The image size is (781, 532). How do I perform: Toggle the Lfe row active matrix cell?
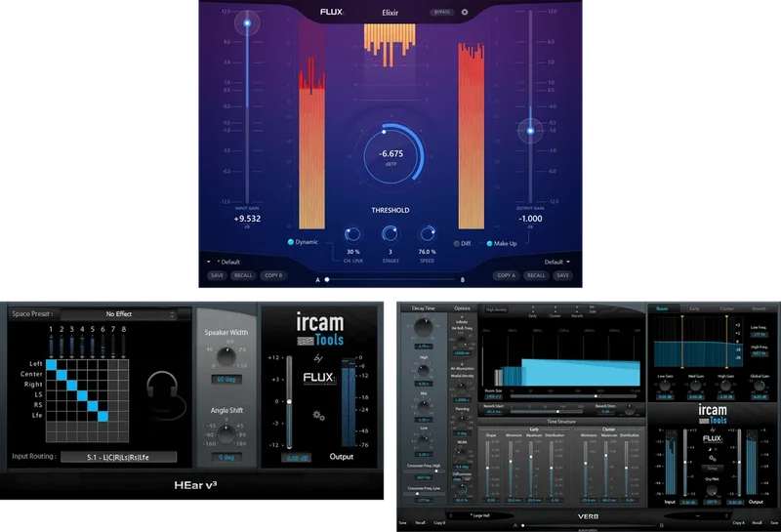103,417
